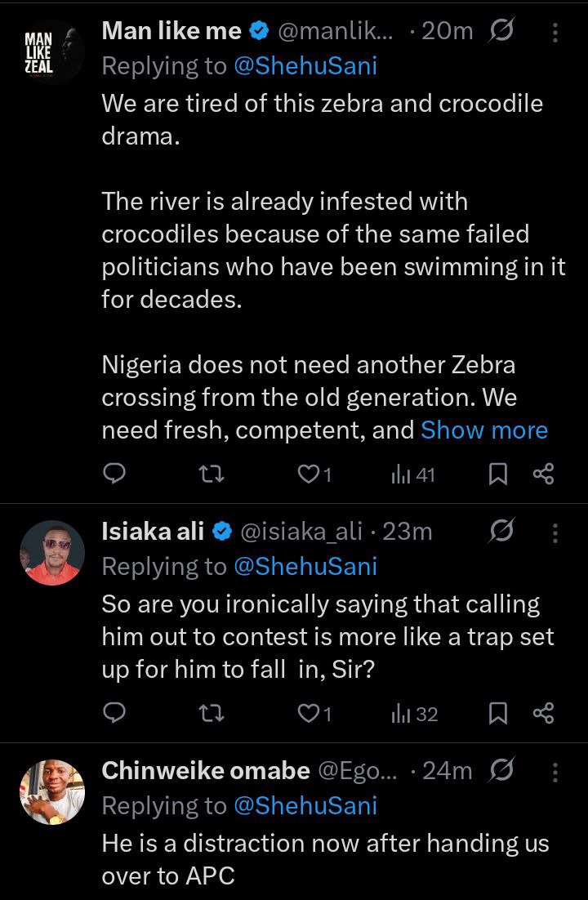Retweet the zebra and crocodile drama tweet

(x=211, y=475)
